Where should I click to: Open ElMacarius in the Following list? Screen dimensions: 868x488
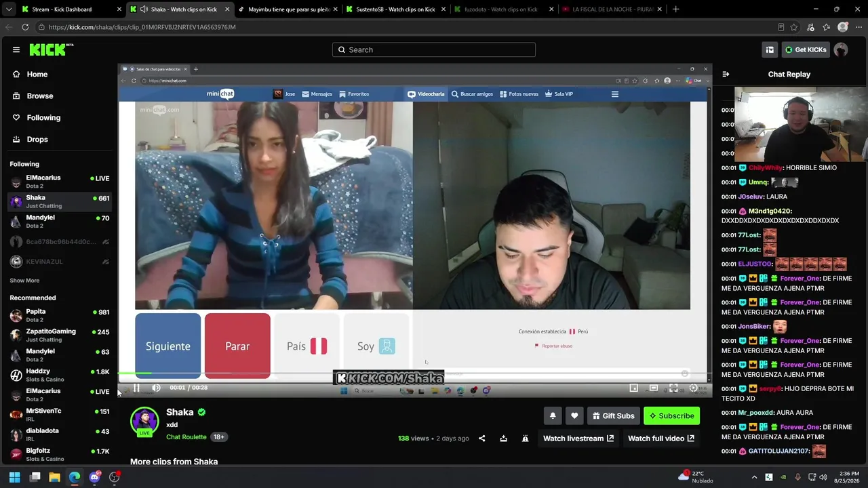point(60,182)
